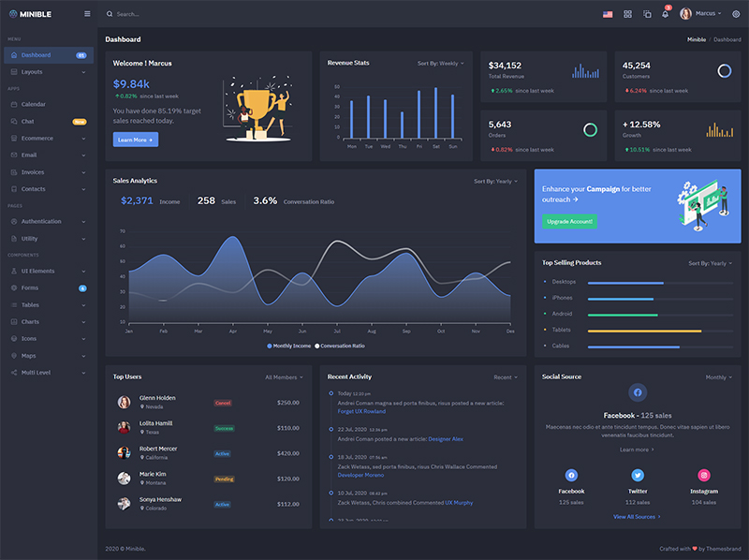Toggle Monthly Income legend series
Screen dimensions: 749x560
[x=289, y=346]
